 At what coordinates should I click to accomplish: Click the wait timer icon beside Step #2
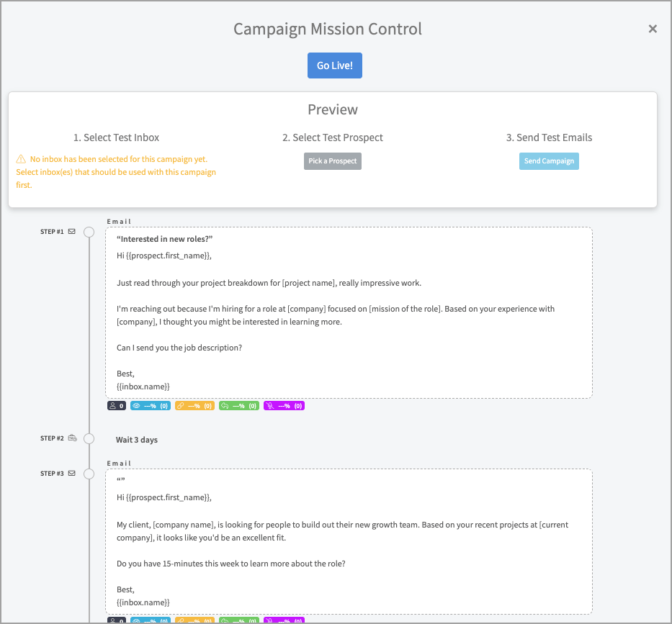pos(72,438)
